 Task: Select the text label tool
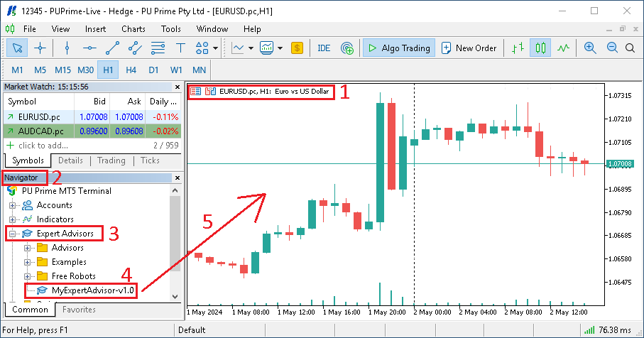coord(180,48)
